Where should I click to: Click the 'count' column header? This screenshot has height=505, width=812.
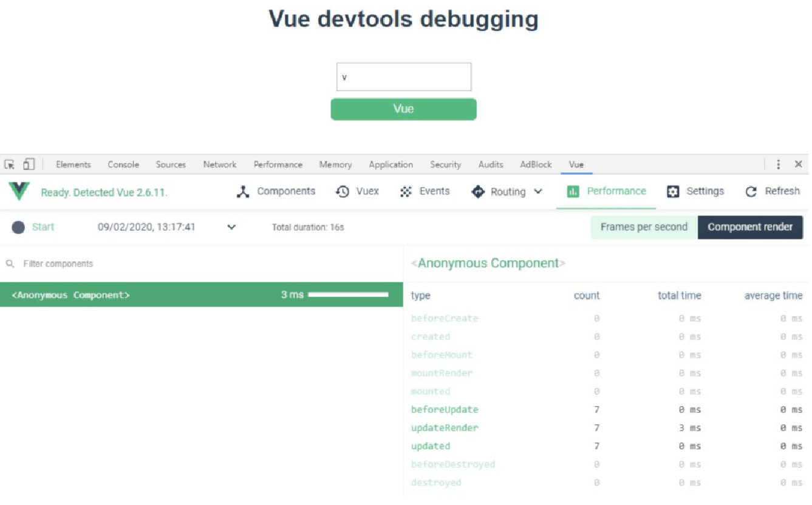pos(587,296)
